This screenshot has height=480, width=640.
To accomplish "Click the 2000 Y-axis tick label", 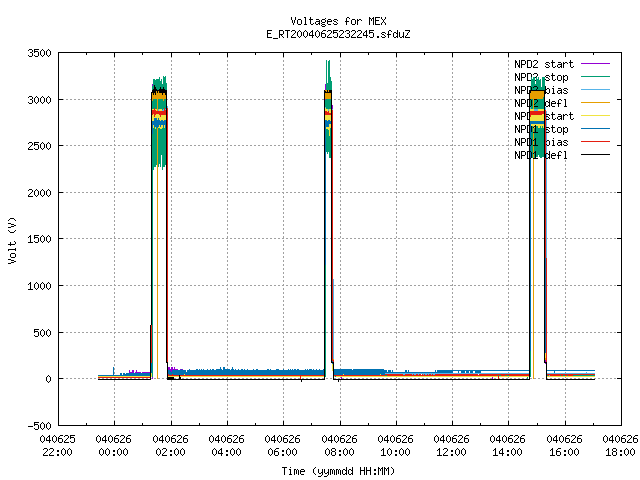I will click(39, 193).
